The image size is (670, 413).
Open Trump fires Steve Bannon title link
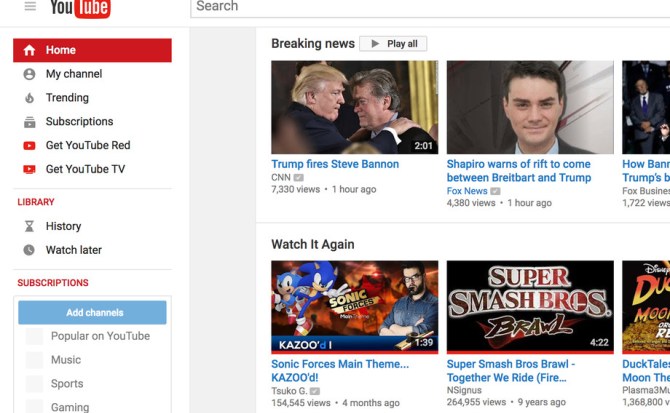(x=335, y=164)
